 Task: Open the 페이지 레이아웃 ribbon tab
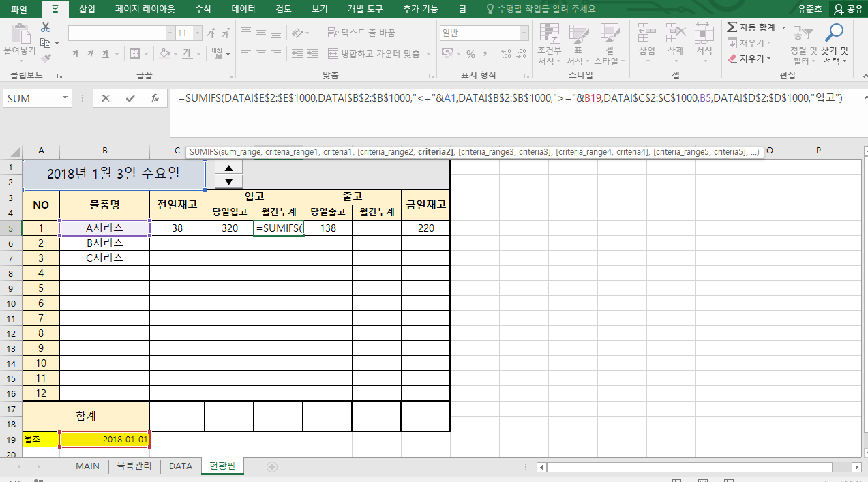point(145,9)
